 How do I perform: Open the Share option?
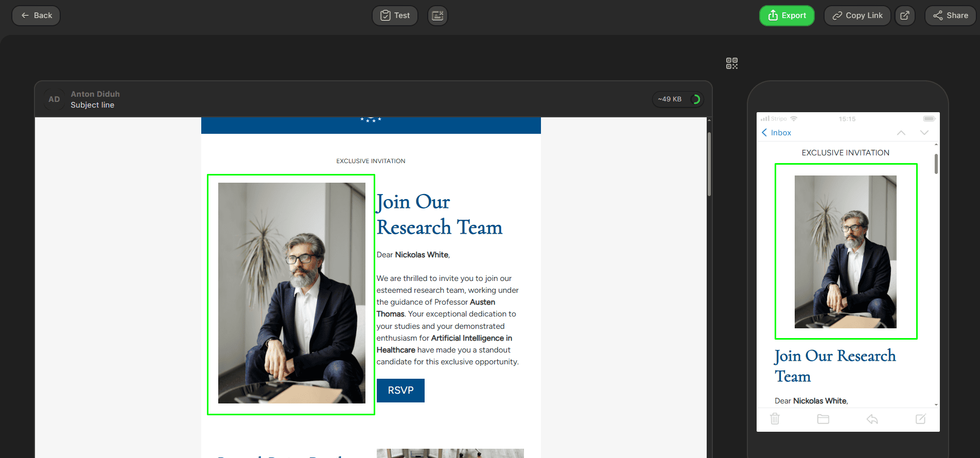pyautogui.click(x=950, y=15)
